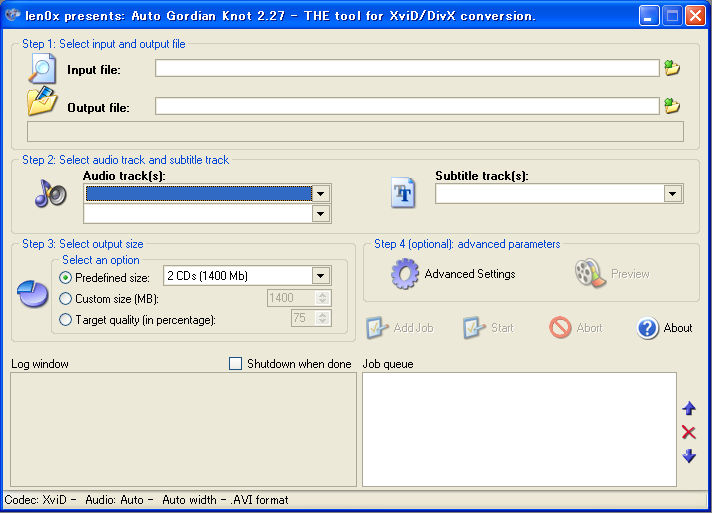The height and width of the screenshot is (513, 712).
Task: Move selected job down in queue
Action: pyautogui.click(x=689, y=456)
